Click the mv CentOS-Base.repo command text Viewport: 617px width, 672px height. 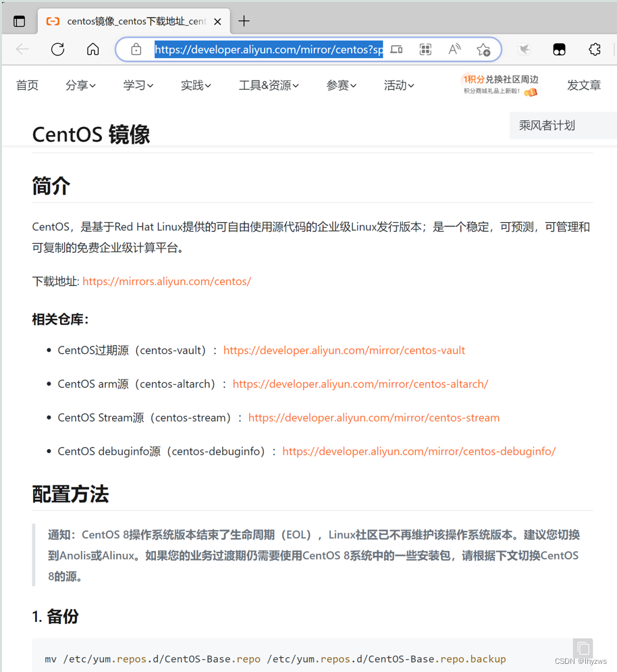pos(275,659)
